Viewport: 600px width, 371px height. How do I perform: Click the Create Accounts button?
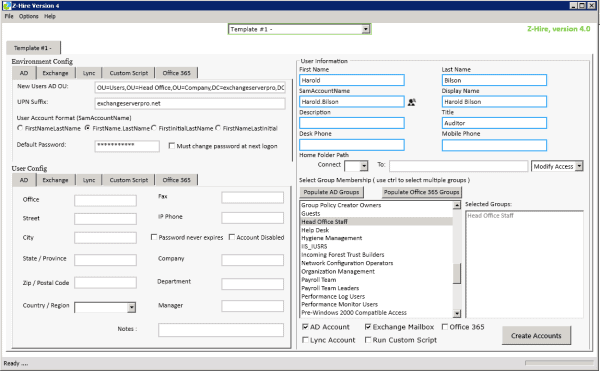(x=536, y=335)
